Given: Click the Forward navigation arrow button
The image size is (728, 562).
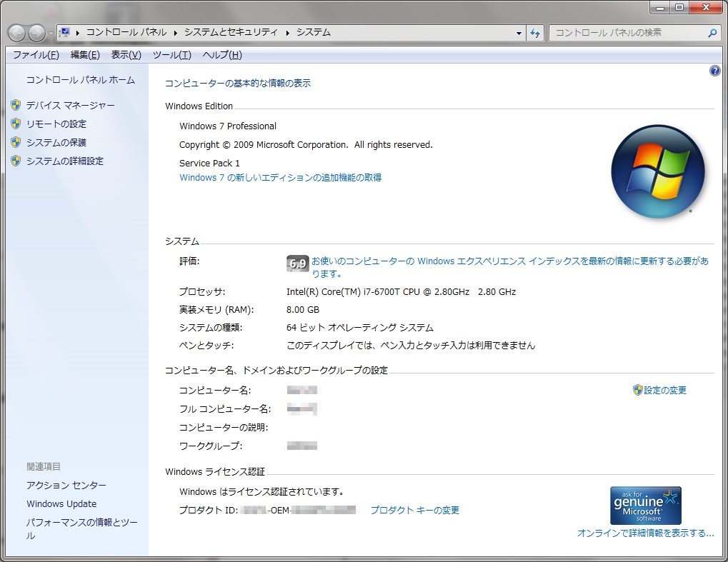Looking at the screenshot, I should point(36,33).
